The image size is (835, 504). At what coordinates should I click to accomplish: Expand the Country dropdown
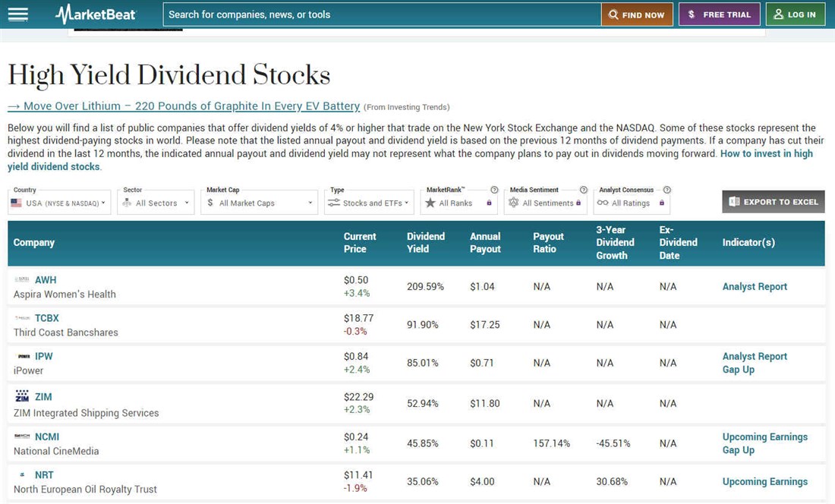[60, 203]
